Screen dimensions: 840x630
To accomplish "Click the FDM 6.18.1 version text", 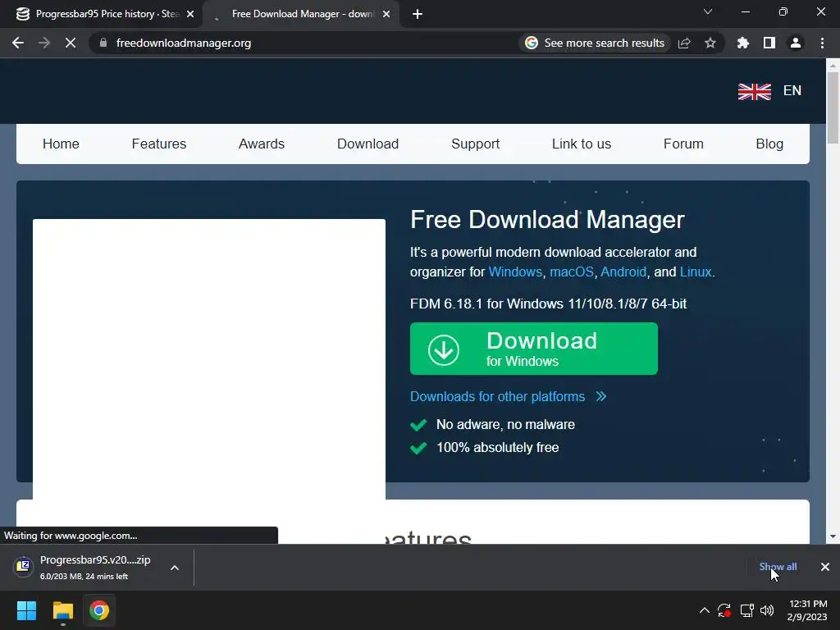I will [548, 304].
